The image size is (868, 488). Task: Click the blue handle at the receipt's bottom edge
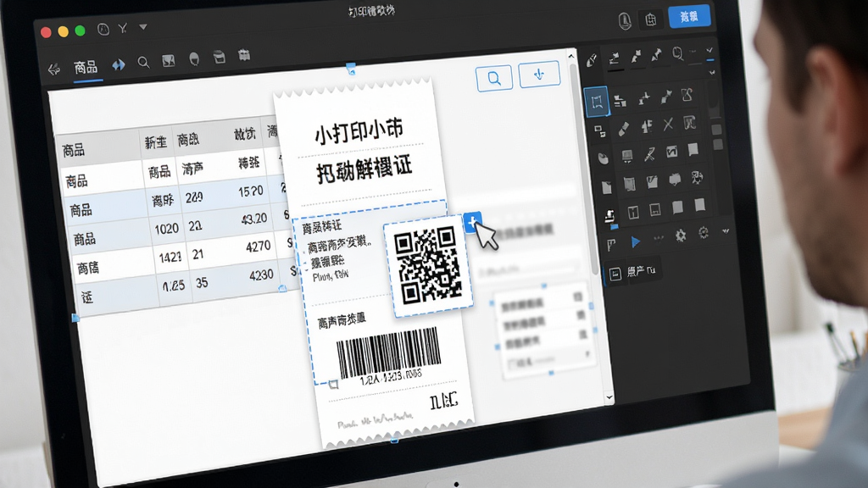click(x=394, y=441)
